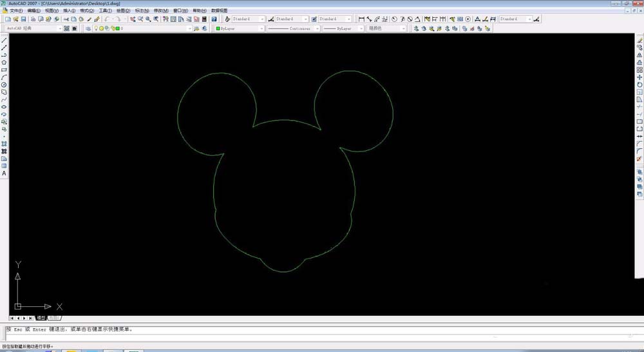Image resolution: width=644 pixels, height=352 pixels.
Task: Toggle layer on/off light bulb icon
Action: [96, 28]
